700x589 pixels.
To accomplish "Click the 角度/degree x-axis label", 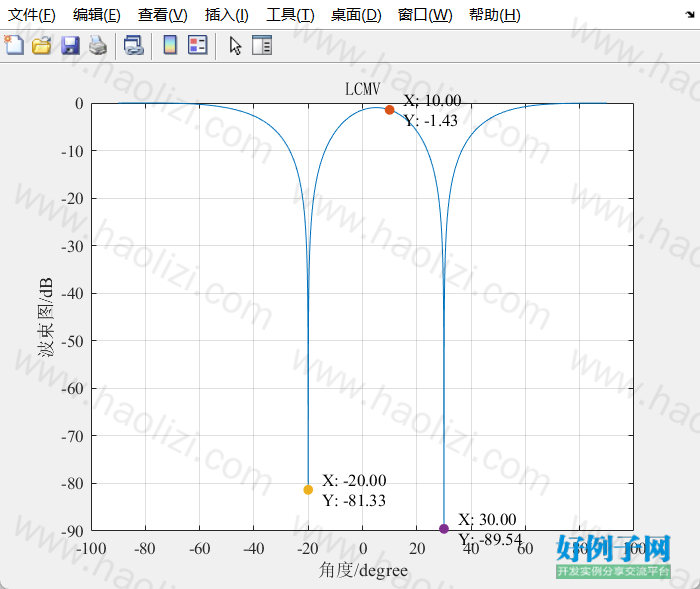I will click(363, 570).
